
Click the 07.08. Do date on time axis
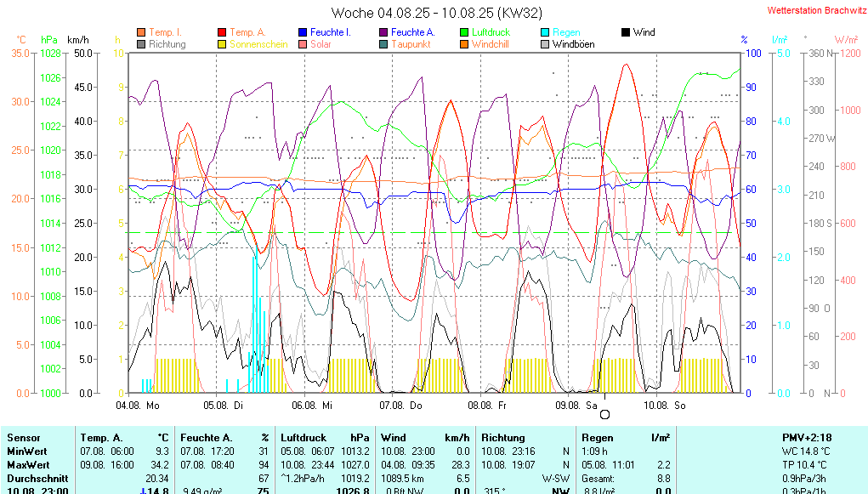coord(400,406)
